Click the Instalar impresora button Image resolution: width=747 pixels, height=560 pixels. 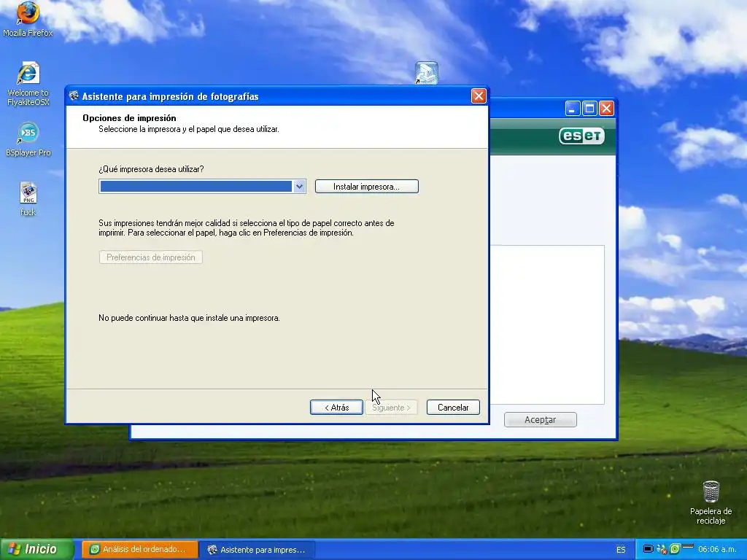point(367,187)
